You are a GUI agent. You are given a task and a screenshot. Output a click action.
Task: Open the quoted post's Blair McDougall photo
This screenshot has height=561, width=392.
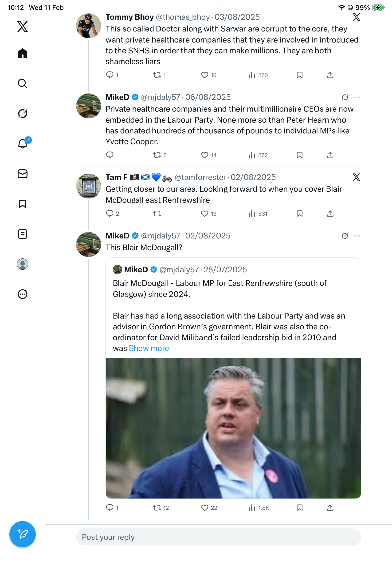pyautogui.click(x=233, y=428)
